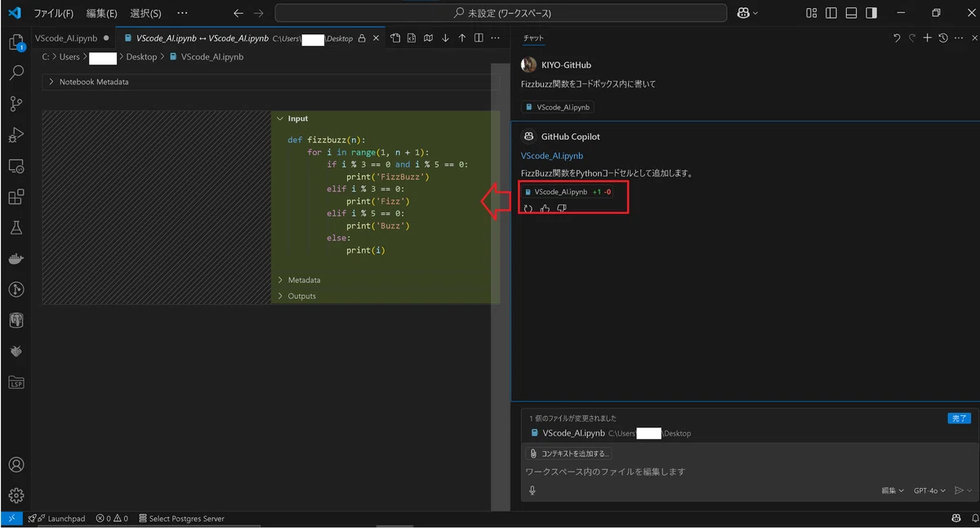Click Select Postgres Server in status bar
The width and height of the screenshot is (980, 528).
point(181,518)
